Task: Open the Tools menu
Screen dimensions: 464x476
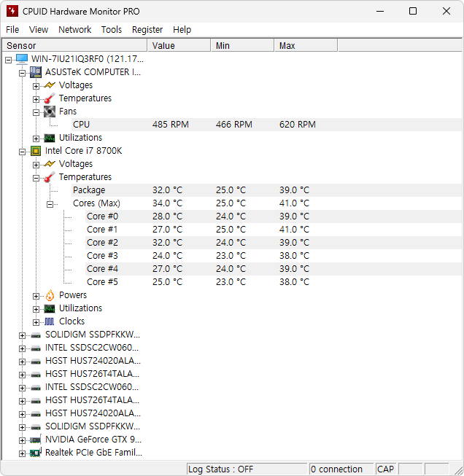Action: click(x=112, y=30)
